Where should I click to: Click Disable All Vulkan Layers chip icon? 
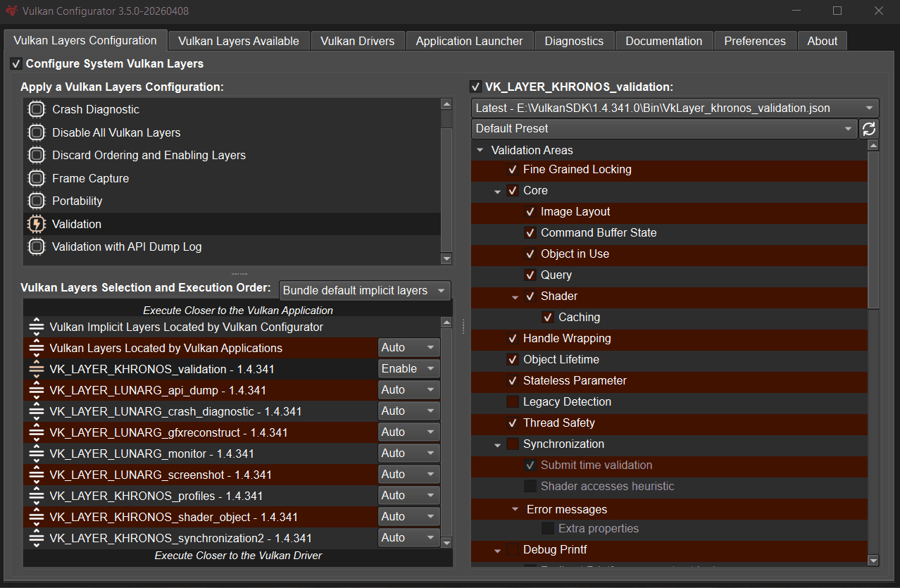tap(37, 132)
